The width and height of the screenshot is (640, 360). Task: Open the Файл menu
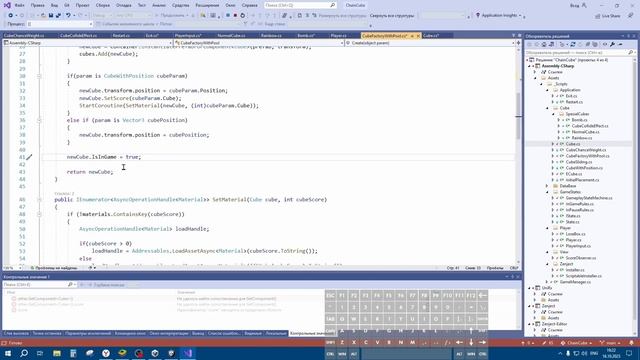coord(19,5)
